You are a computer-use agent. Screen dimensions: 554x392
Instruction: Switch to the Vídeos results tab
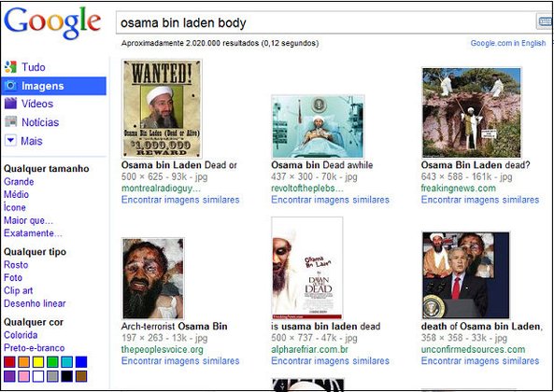point(37,104)
